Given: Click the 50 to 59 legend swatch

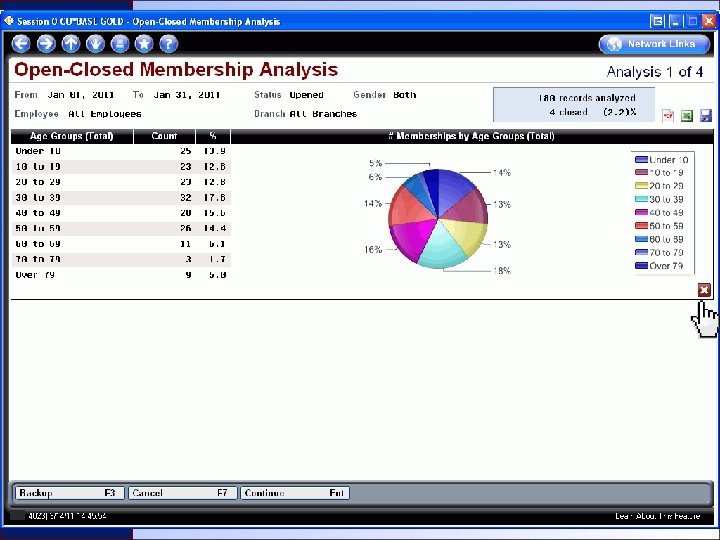Looking at the screenshot, I should 641,226.
